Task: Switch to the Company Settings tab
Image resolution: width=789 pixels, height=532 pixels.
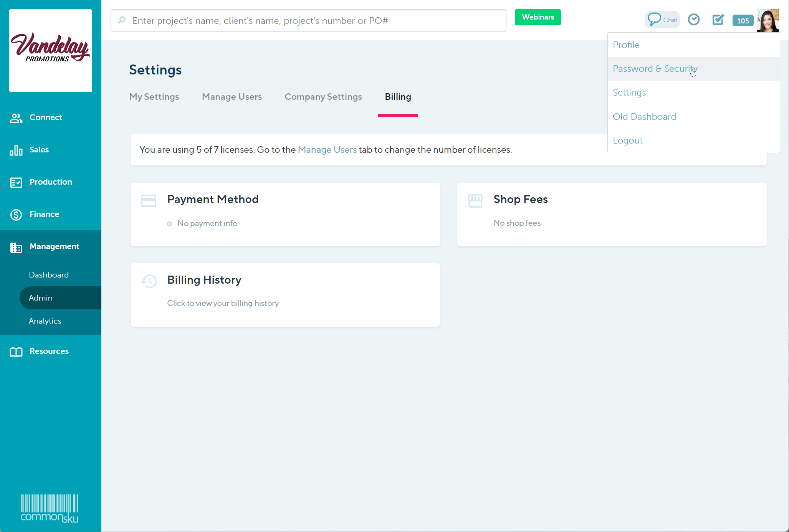Action: 323,97
